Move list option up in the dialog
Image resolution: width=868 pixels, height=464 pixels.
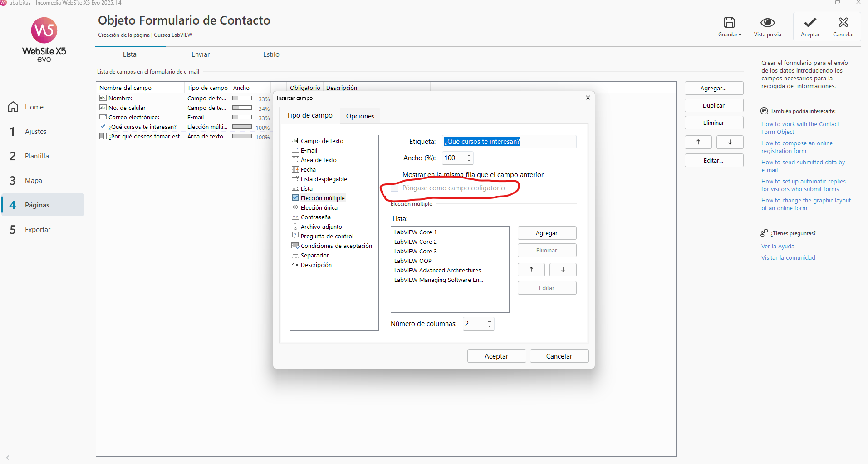531,270
